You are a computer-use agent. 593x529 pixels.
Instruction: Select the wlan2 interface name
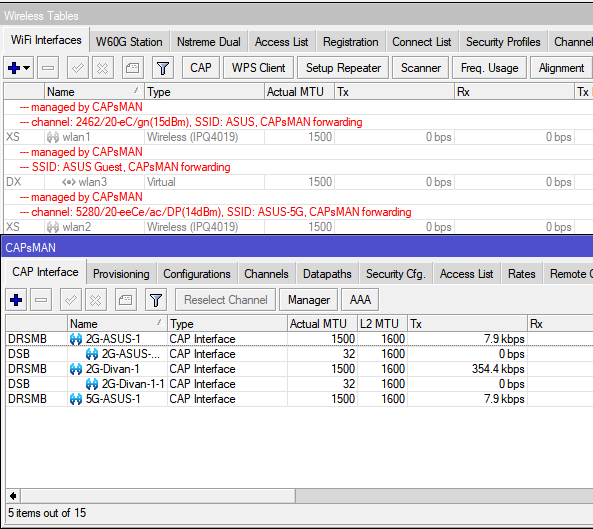(77, 227)
